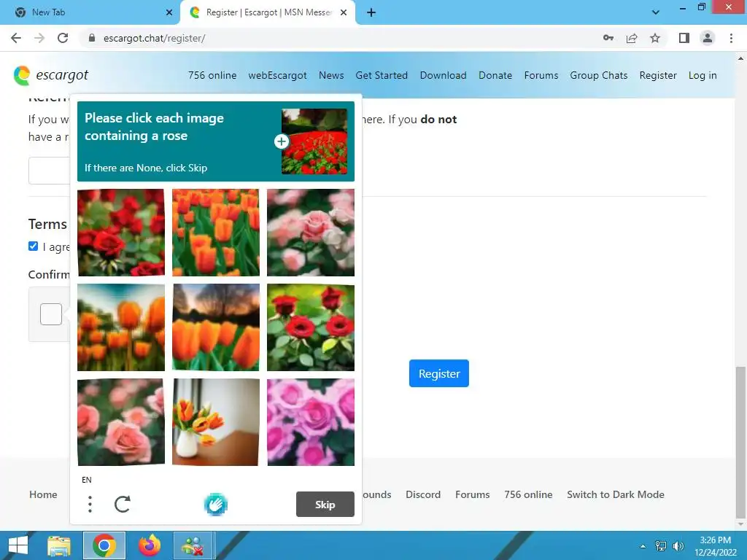Open the network icon in system tray

[x=661, y=545]
